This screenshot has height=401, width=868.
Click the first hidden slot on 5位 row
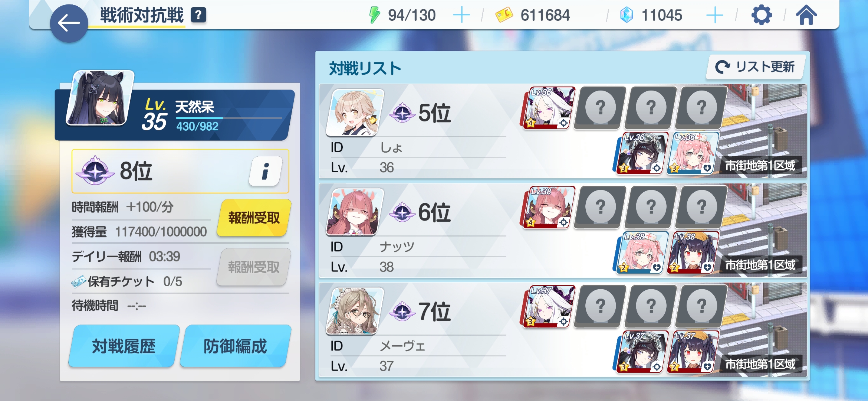[x=600, y=108]
